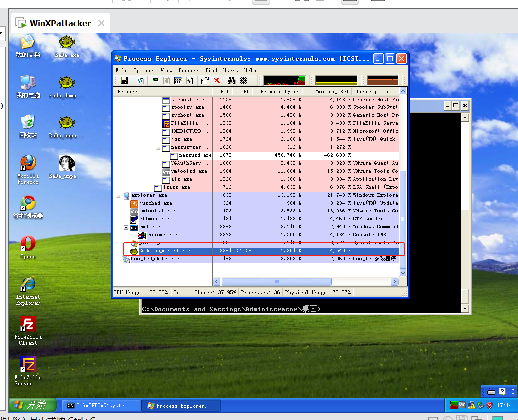Click the process list horizontal scroll right arrow
This screenshot has height=420, width=518.
(394, 281)
